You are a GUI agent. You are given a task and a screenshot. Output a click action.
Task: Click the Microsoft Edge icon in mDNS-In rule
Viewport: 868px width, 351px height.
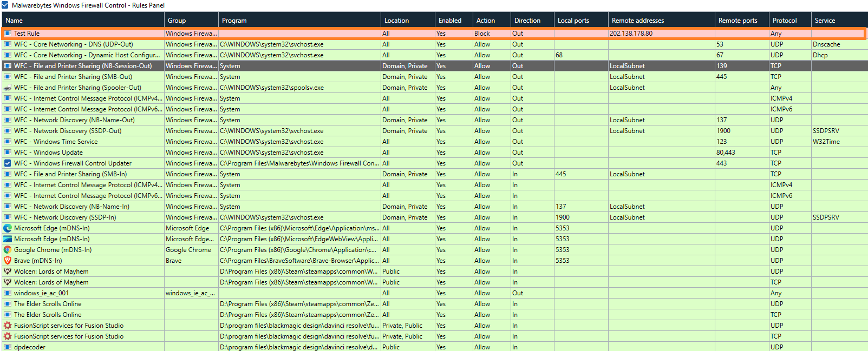8,228
